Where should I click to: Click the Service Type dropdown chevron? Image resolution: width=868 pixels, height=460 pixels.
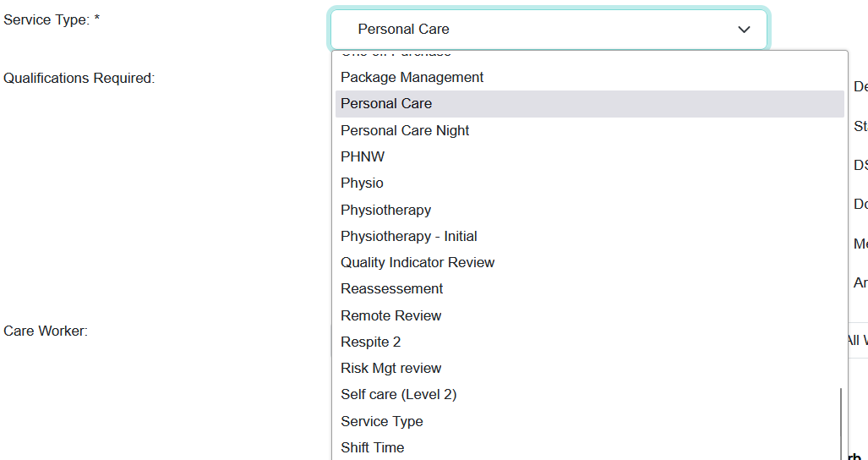744,30
